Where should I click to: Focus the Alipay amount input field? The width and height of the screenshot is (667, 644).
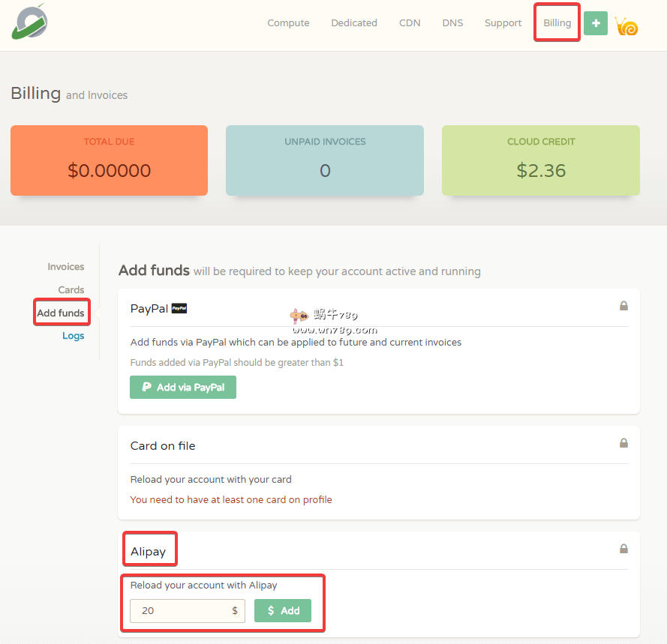[x=180, y=611]
